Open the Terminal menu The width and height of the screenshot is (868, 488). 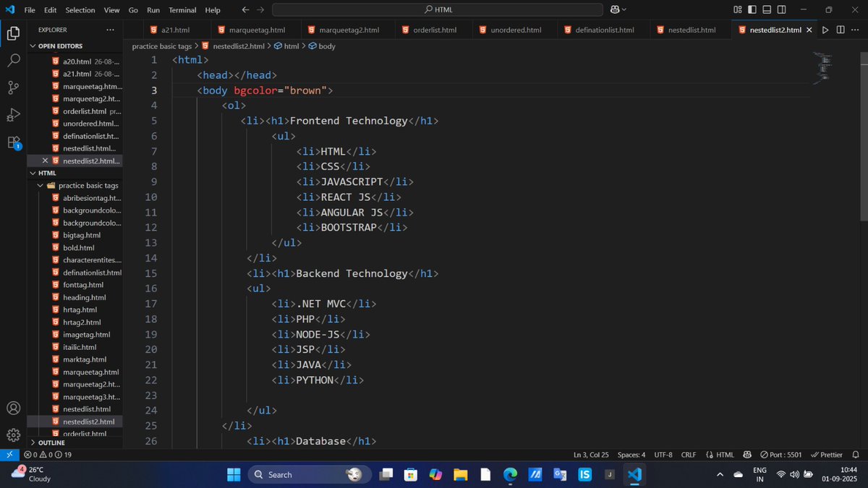[x=182, y=10]
